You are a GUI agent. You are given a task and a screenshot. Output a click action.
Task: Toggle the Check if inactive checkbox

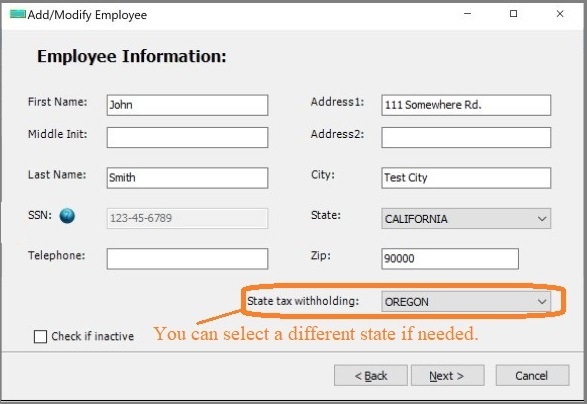[x=40, y=336]
